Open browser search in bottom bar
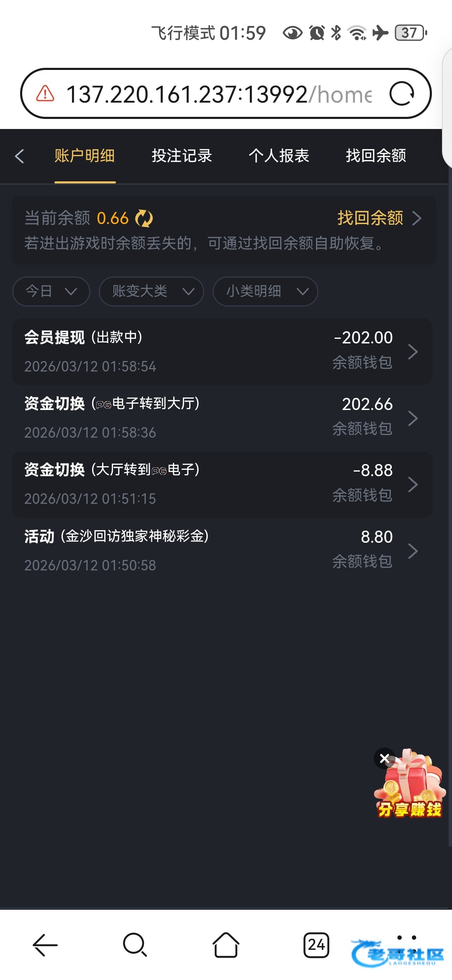Viewport: 452px width, 980px height. (135, 945)
